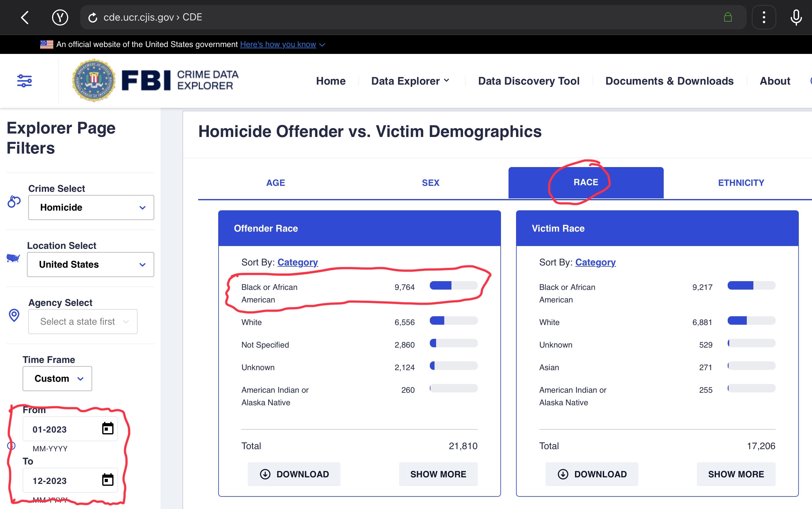Click the Yandex browser Y icon
Screen dimensions: 812x509
click(60, 17)
